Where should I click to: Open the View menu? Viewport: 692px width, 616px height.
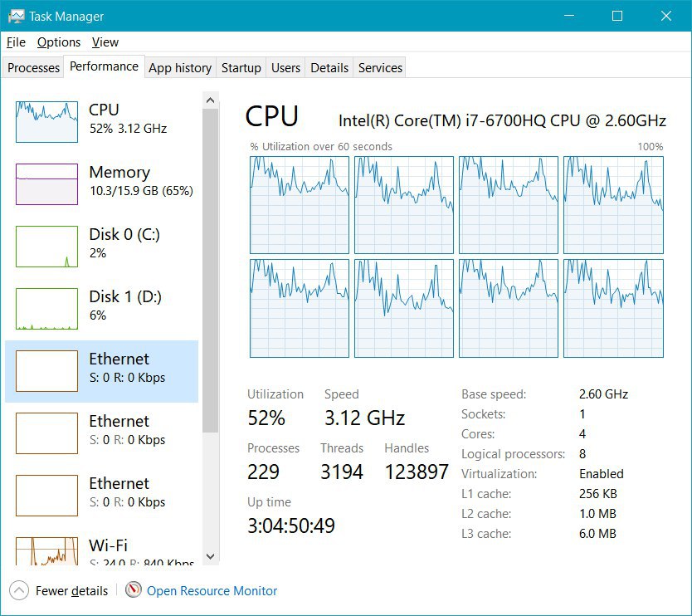click(x=105, y=42)
